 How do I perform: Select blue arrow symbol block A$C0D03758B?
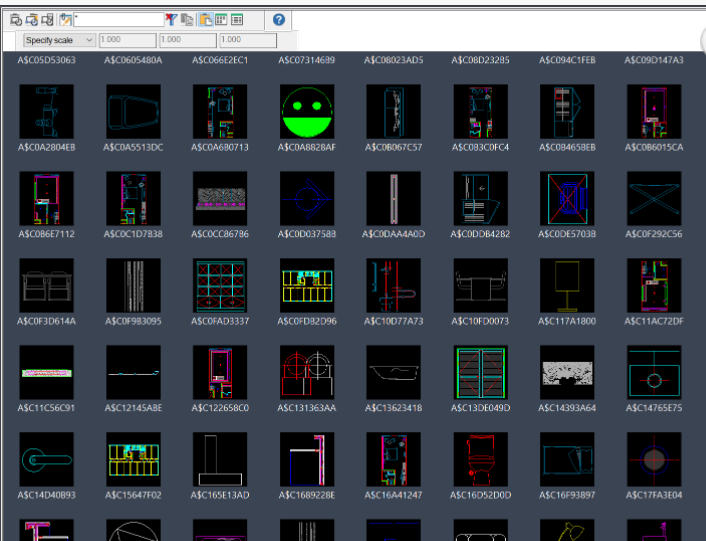(307, 198)
